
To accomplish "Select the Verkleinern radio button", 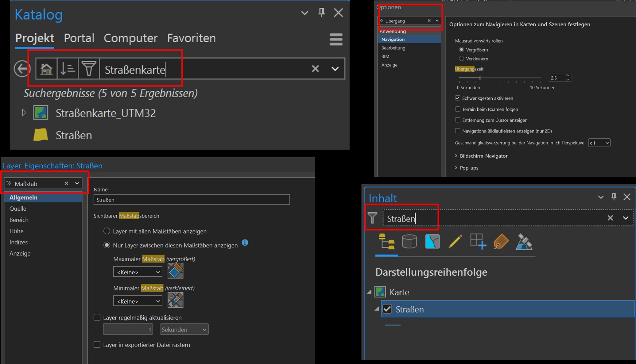I will coord(461,59).
